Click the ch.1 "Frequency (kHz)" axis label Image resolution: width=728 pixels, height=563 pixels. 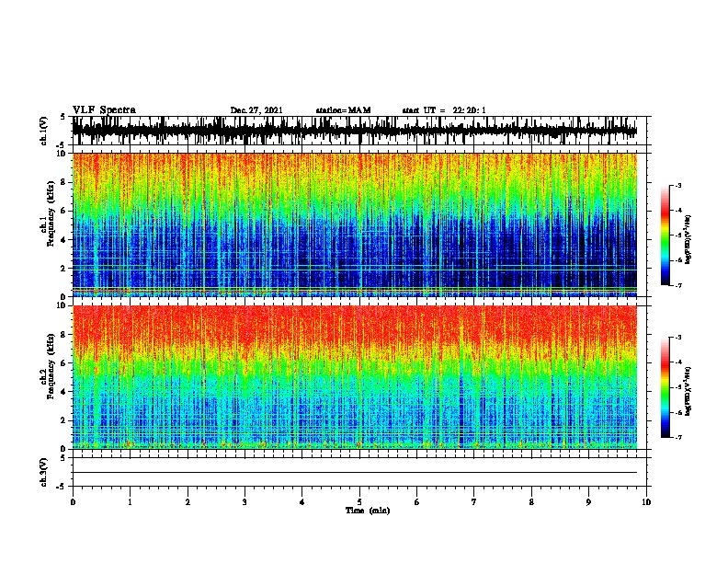pyautogui.click(x=51, y=214)
